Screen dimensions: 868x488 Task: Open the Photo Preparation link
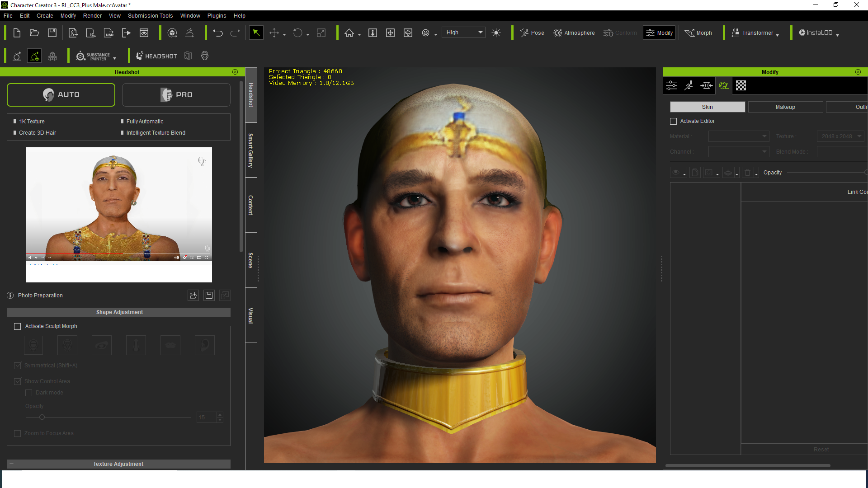40,296
